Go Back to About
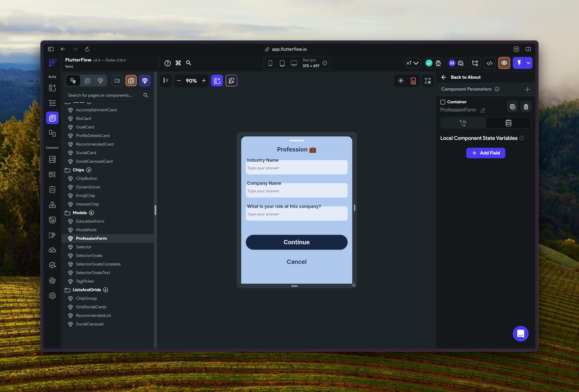This screenshot has width=579, height=392. 461,77
